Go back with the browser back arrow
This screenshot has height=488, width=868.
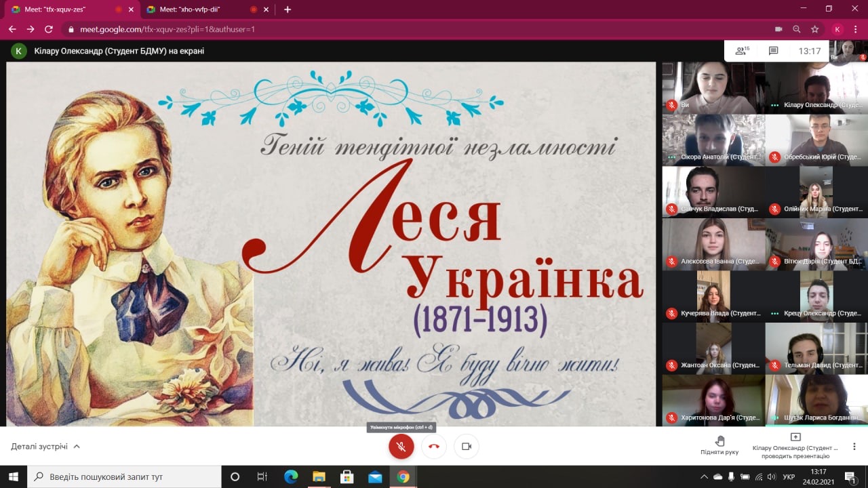[12, 29]
